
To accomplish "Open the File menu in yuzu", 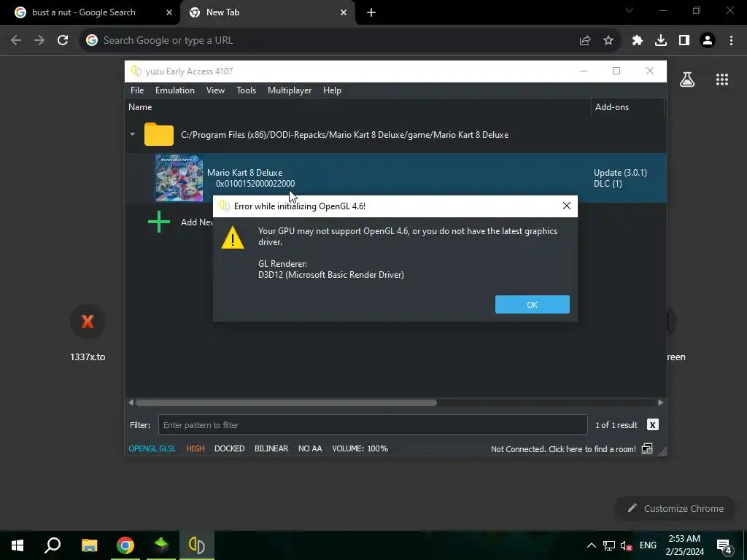I will point(137,90).
